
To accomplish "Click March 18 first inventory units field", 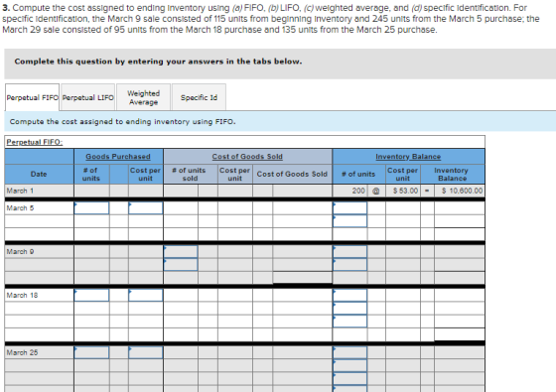I will [x=349, y=296].
